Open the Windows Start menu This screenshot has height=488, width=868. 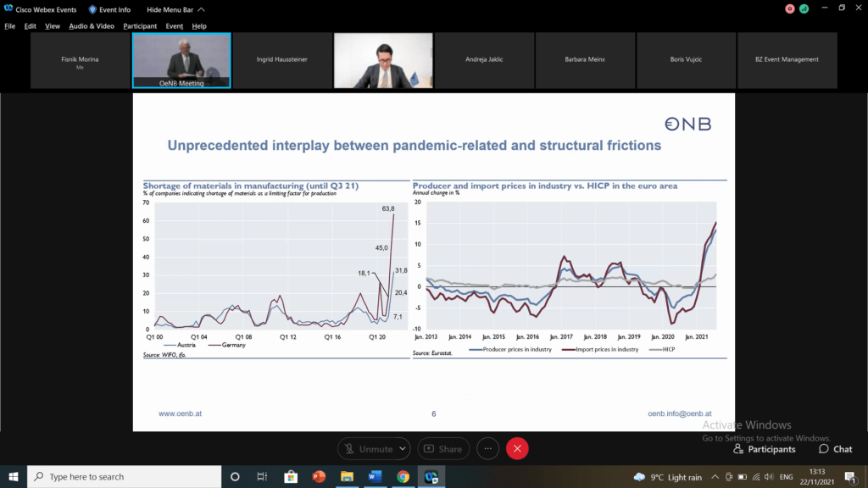[14, 476]
